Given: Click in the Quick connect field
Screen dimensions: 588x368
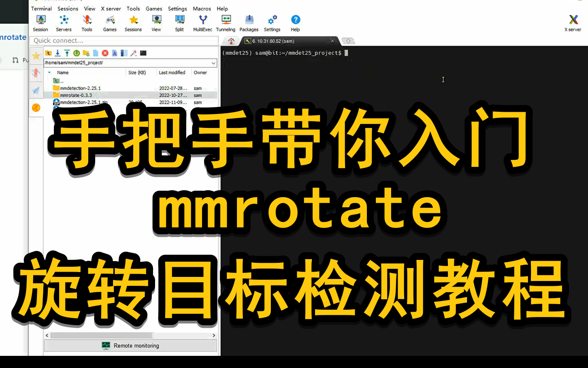Looking at the screenshot, I should coord(124,40).
